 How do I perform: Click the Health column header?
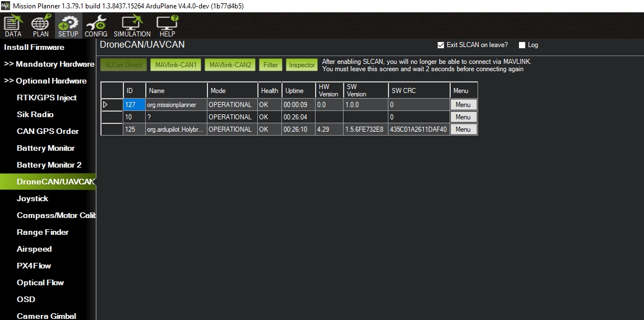pyautogui.click(x=270, y=90)
